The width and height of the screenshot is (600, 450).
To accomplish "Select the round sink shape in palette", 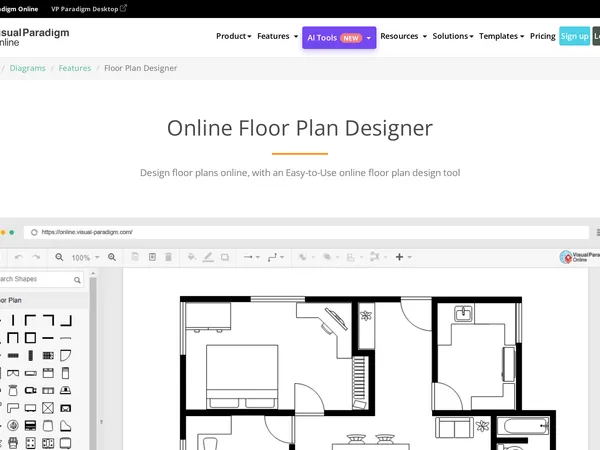I will coord(13,426).
